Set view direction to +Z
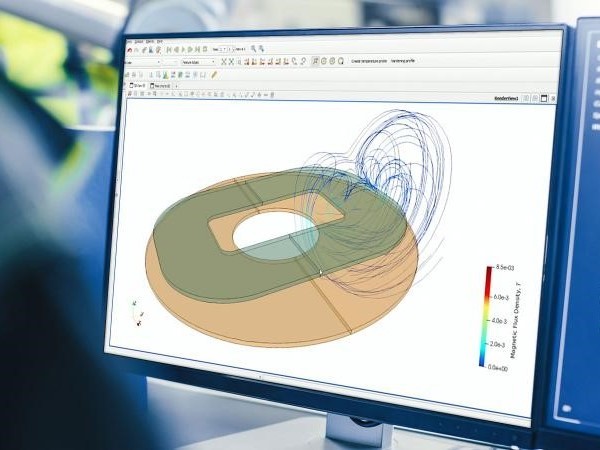Screen dimensions: 600x450 278,62
